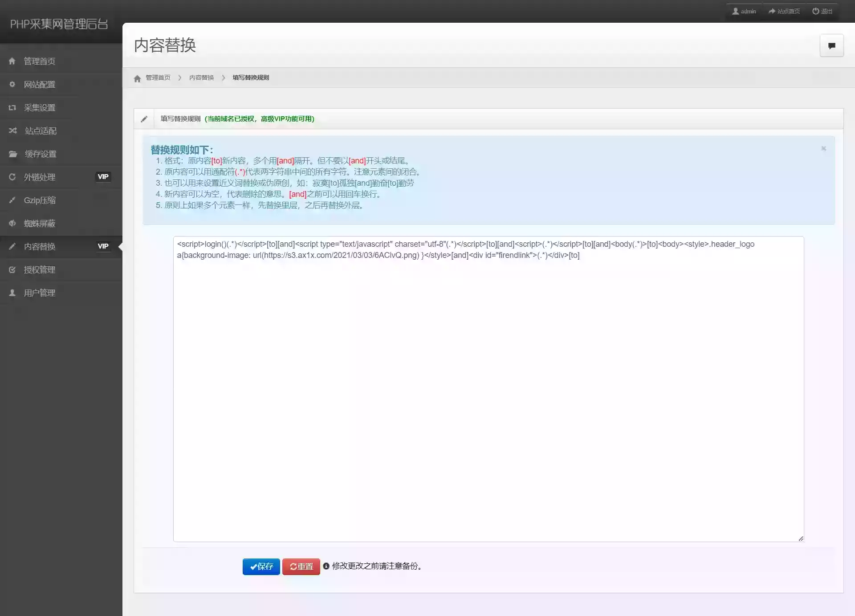Navigate to 内容替换 in the breadcrumb

pyautogui.click(x=201, y=77)
